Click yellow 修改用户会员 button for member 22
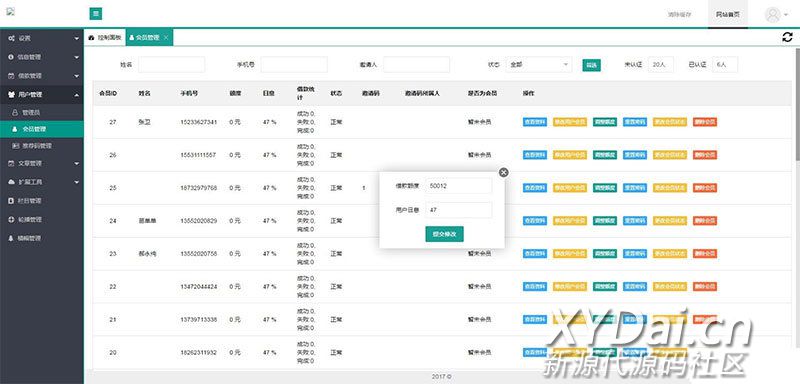Screen dimensions: 800x384 tap(569, 287)
